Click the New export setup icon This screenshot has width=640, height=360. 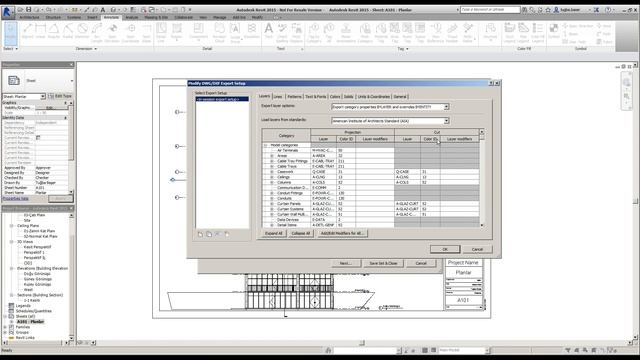coord(200,234)
